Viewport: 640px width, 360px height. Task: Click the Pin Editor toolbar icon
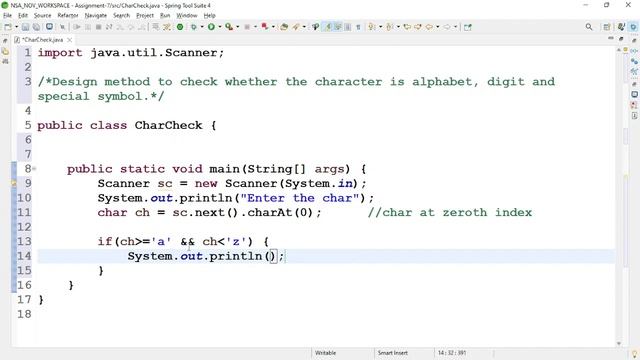click(468, 27)
